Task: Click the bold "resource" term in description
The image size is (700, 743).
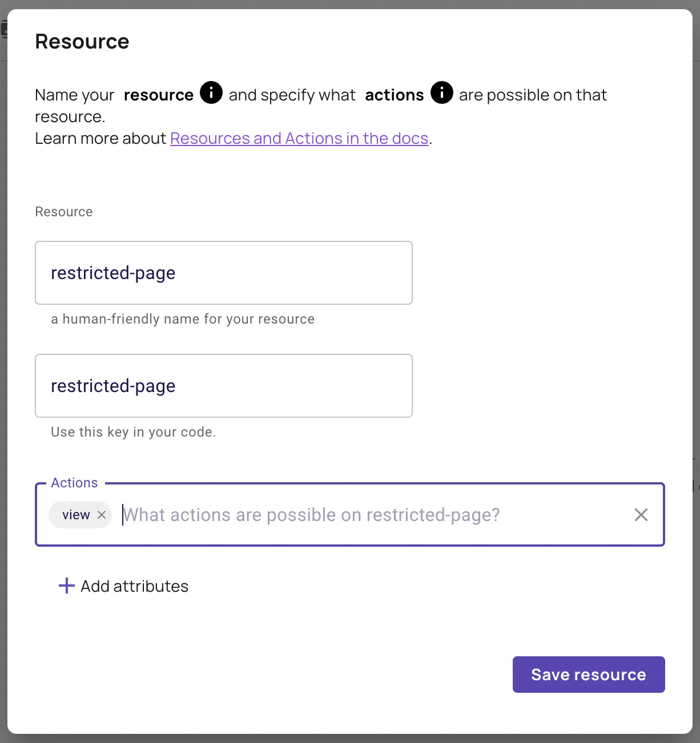Action: pos(158,95)
